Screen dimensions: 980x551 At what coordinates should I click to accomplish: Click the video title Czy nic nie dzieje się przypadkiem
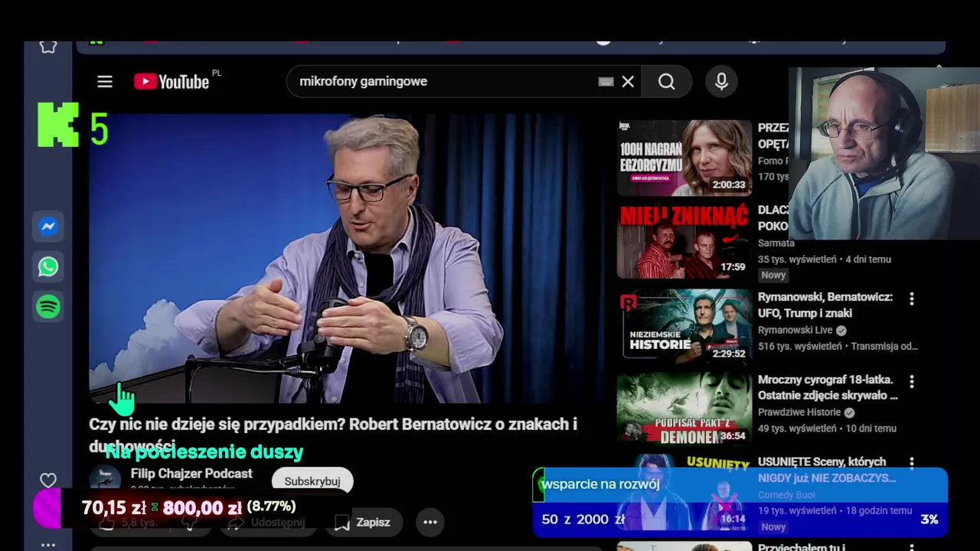(x=333, y=433)
